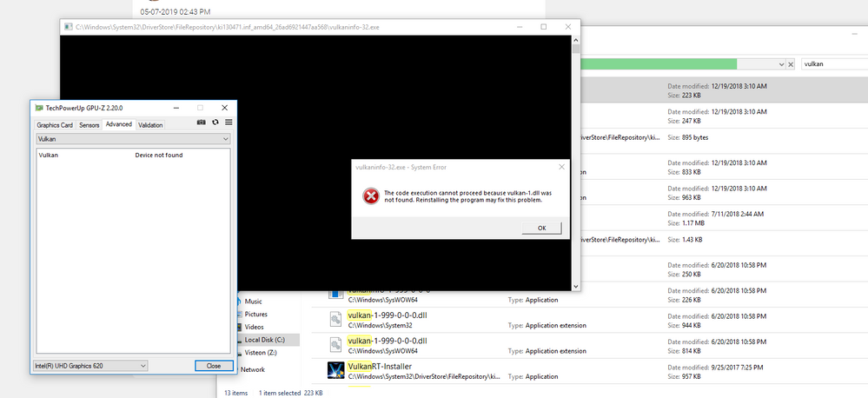This screenshot has height=398, width=868.
Task: Expand the Explorer address bar history dropdown
Action: pyautogui.click(x=782, y=64)
